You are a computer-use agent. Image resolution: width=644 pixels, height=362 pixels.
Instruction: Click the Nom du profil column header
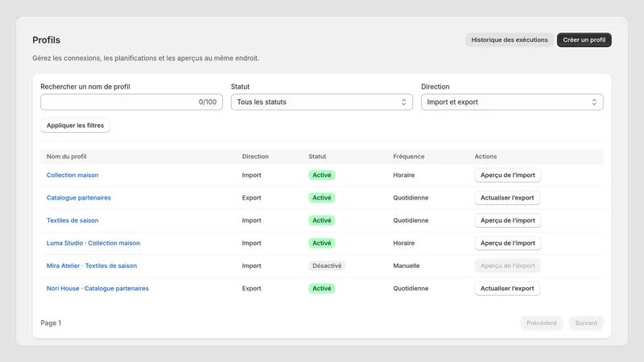[x=67, y=156]
